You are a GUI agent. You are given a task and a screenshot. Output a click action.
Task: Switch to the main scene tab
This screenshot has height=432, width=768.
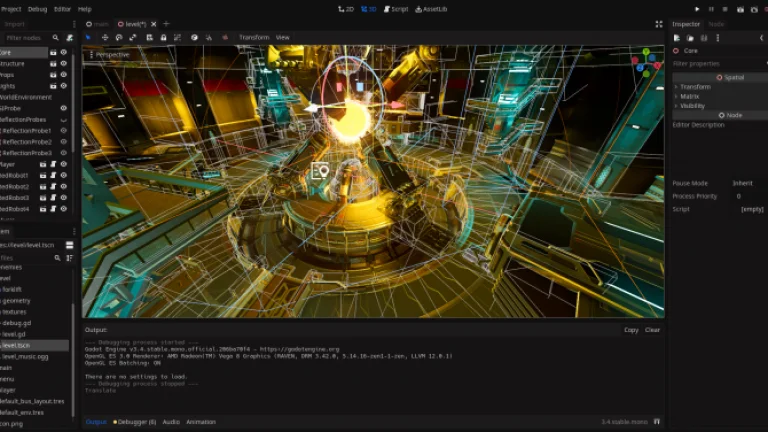pyautogui.click(x=97, y=24)
